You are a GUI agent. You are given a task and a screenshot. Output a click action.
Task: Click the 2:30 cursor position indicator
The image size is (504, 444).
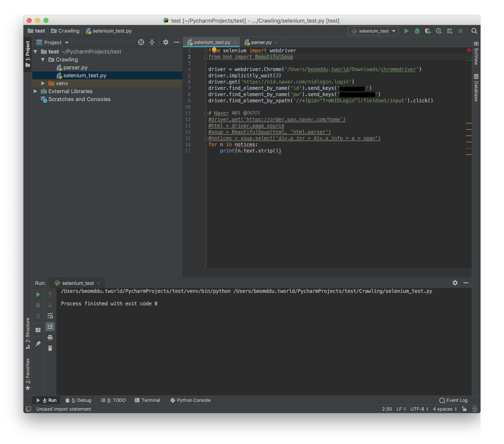point(387,409)
